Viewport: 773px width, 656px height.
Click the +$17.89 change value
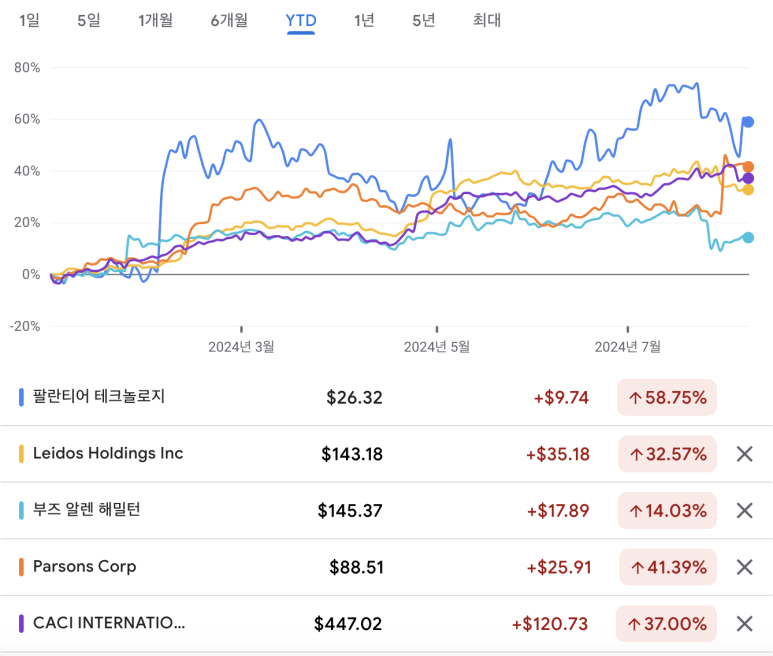(558, 511)
